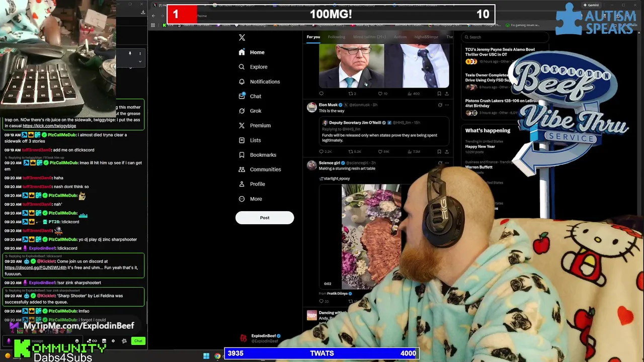Click the X Search field

tap(505, 37)
